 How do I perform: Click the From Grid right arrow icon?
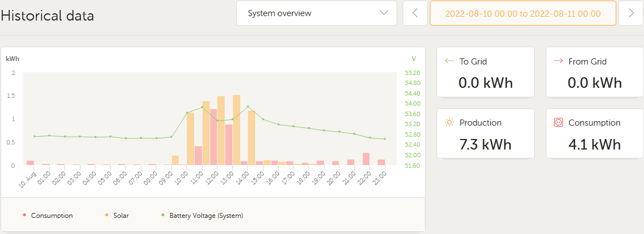coord(559,61)
